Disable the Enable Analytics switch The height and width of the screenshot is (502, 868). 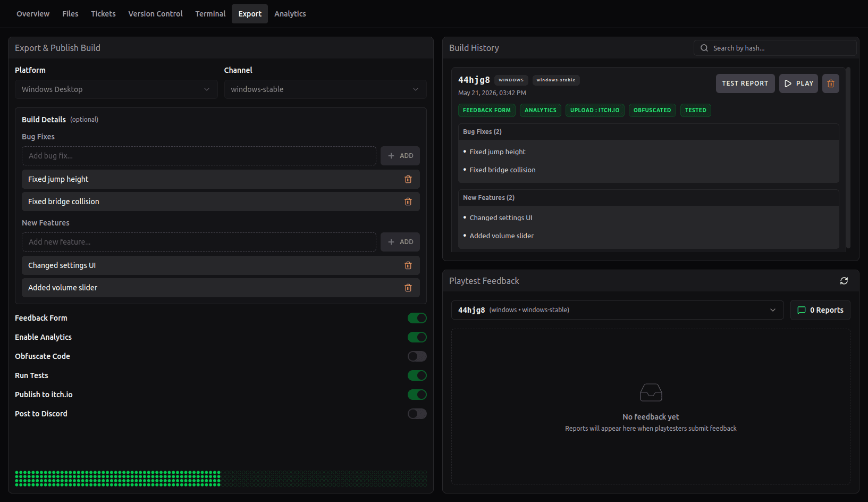pyautogui.click(x=417, y=337)
